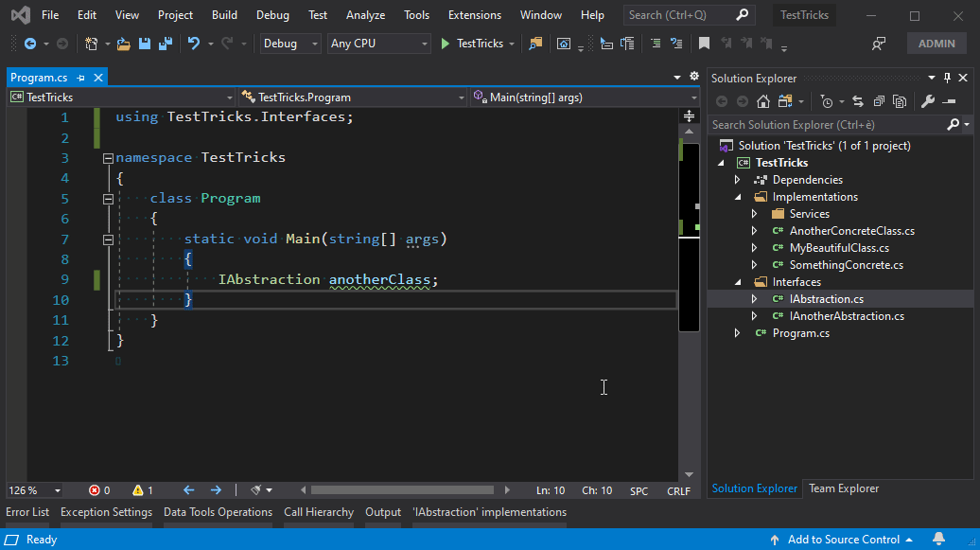The width and height of the screenshot is (980, 550).
Task: Click the search magnifier in Solution Explorer
Action: click(954, 125)
